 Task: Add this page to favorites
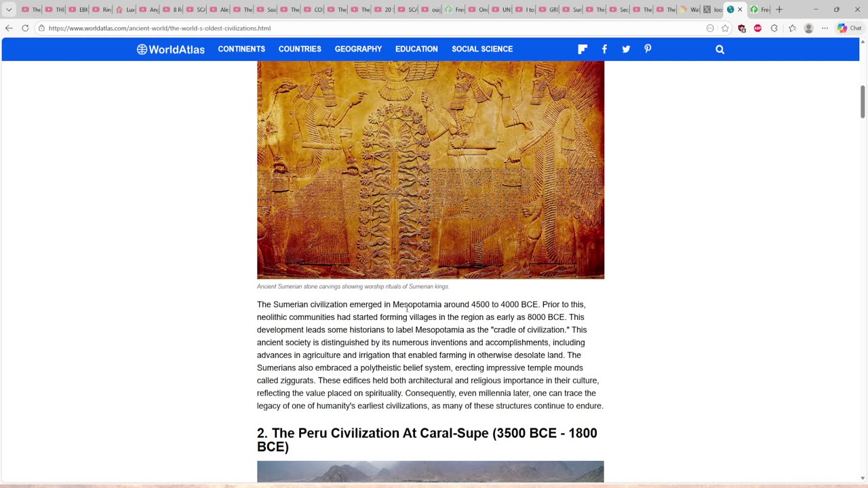point(725,28)
